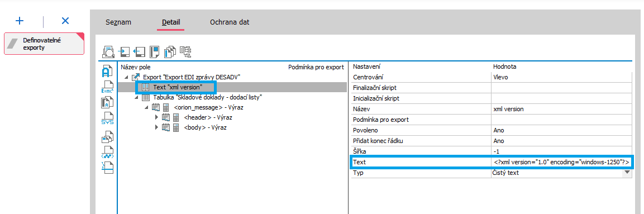Click the line-separator document sidebar icon
The width and height of the screenshot is (644, 214).
pyautogui.click(x=107, y=168)
